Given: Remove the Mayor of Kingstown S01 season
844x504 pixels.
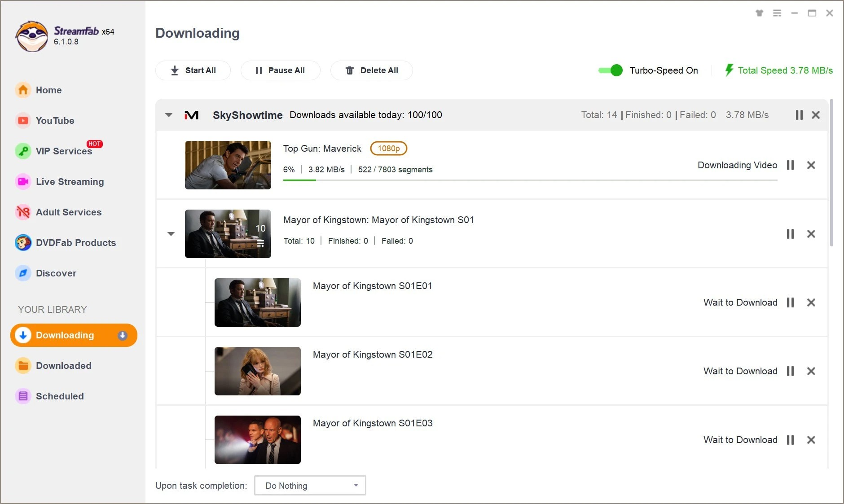Looking at the screenshot, I should (811, 234).
